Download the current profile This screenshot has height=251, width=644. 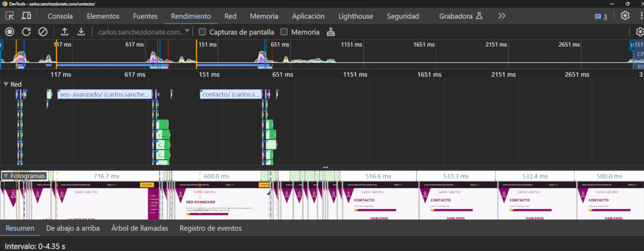81,32
